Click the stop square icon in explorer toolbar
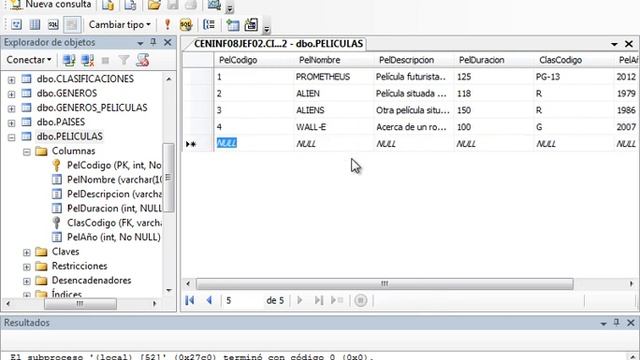640x360 pixels. [x=105, y=60]
